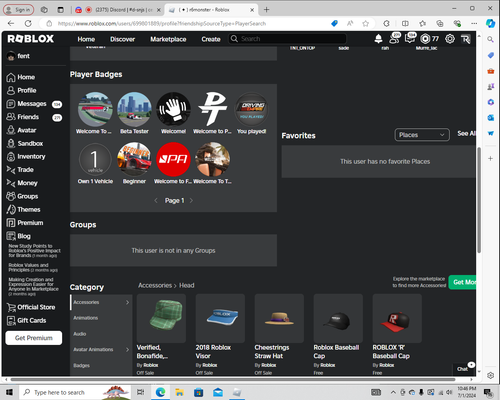This screenshot has height=400, width=500.
Task: Open Windows Start menu
Action: [x=9, y=392]
